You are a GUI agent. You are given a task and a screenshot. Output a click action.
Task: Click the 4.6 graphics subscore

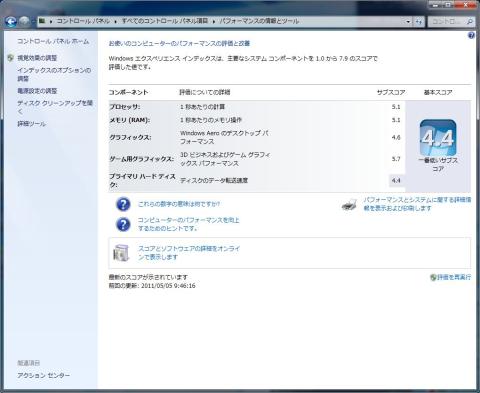[x=396, y=137]
